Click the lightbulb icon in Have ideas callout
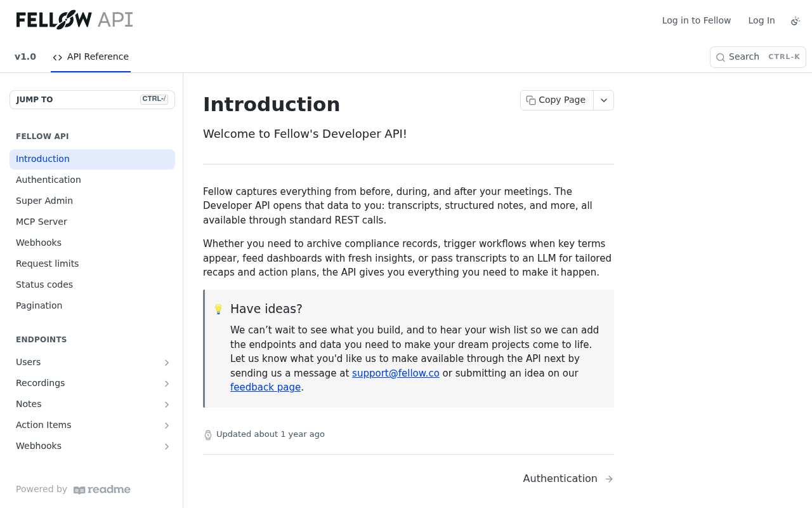812x508 pixels. [218, 309]
